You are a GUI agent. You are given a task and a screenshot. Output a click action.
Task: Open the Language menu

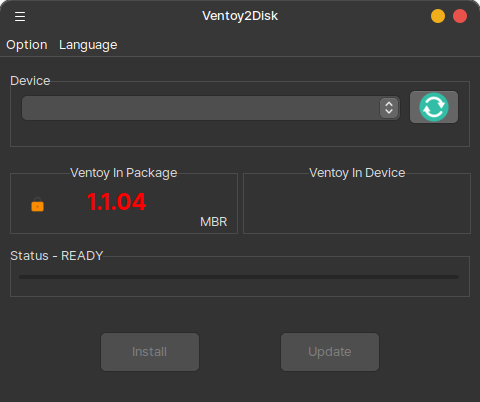click(x=88, y=45)
